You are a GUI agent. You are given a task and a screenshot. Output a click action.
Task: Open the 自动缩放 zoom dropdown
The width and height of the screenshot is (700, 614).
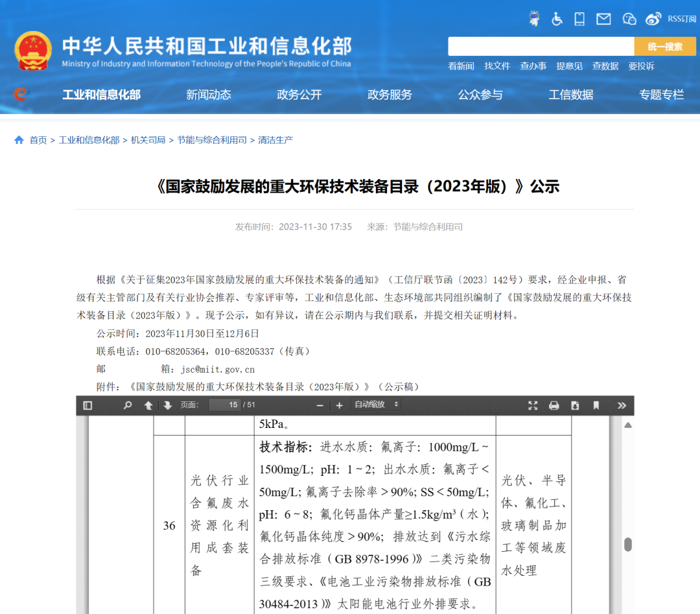[376, 405]
